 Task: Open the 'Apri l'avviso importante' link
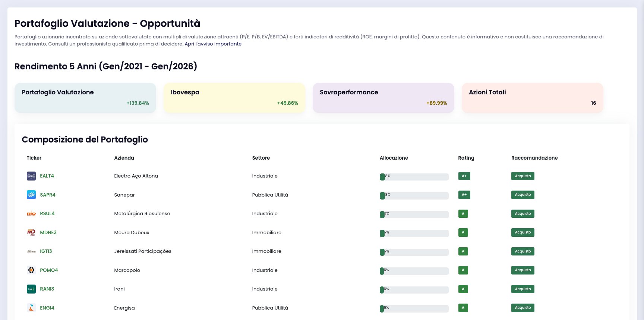click(x=213, y=44)
